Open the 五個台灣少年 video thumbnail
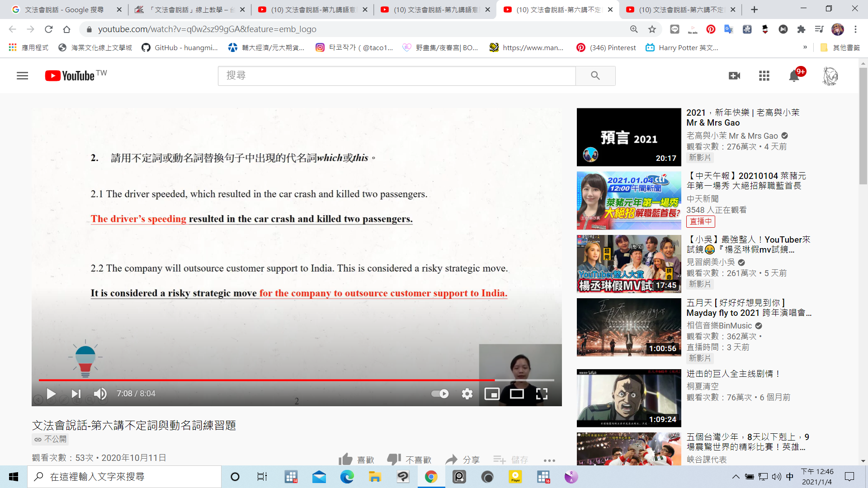 pos(629,449)
